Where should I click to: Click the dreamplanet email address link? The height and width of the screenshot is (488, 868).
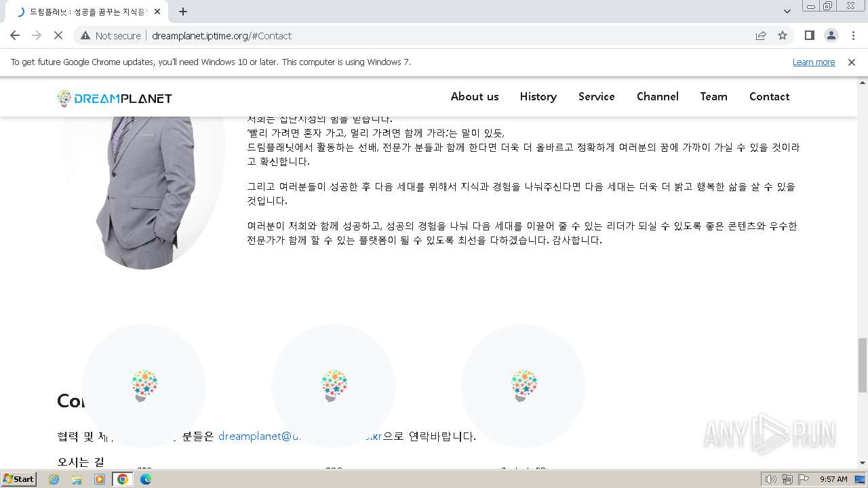[x=300, y=436]
